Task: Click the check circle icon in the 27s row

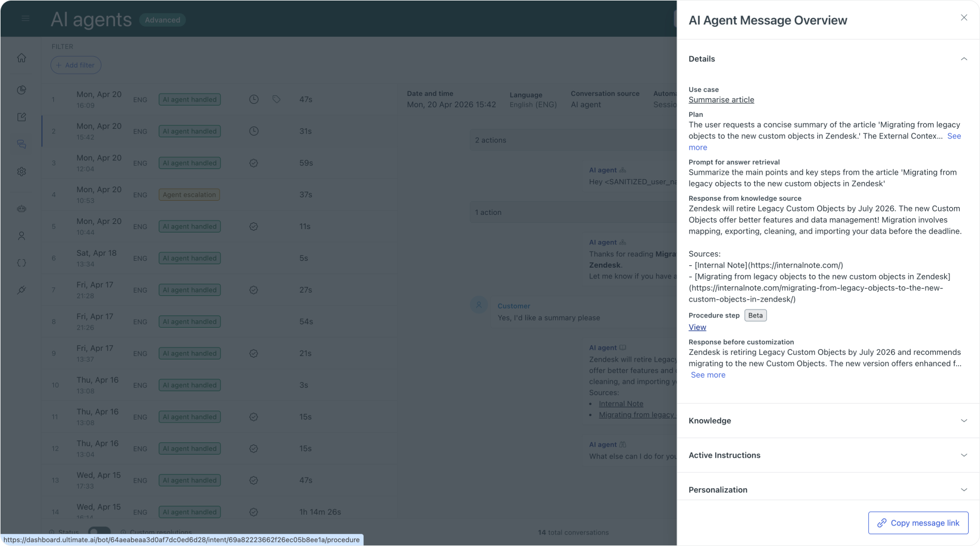Action: [254, 290]
